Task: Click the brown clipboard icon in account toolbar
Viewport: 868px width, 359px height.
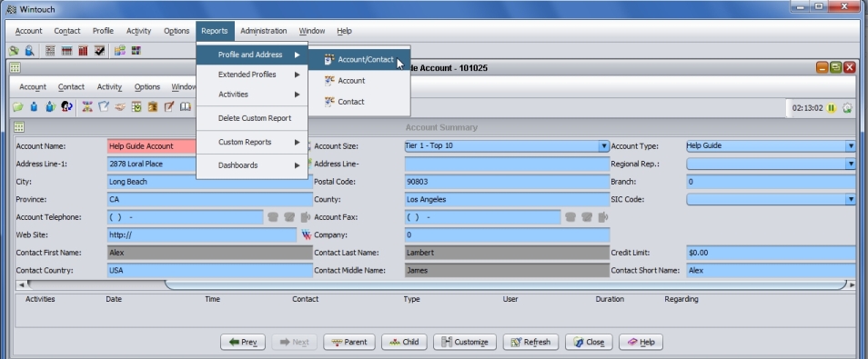Action: click(x=152, y=106)
